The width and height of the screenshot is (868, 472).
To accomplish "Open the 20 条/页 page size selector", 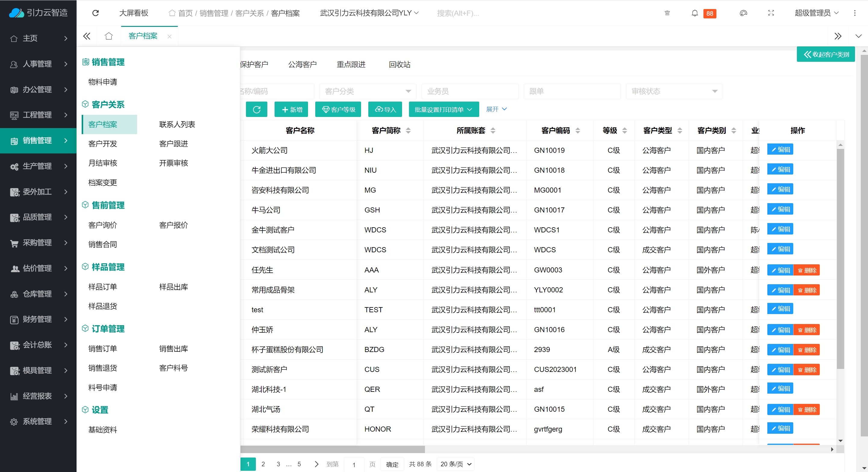I will click(455, 464).
